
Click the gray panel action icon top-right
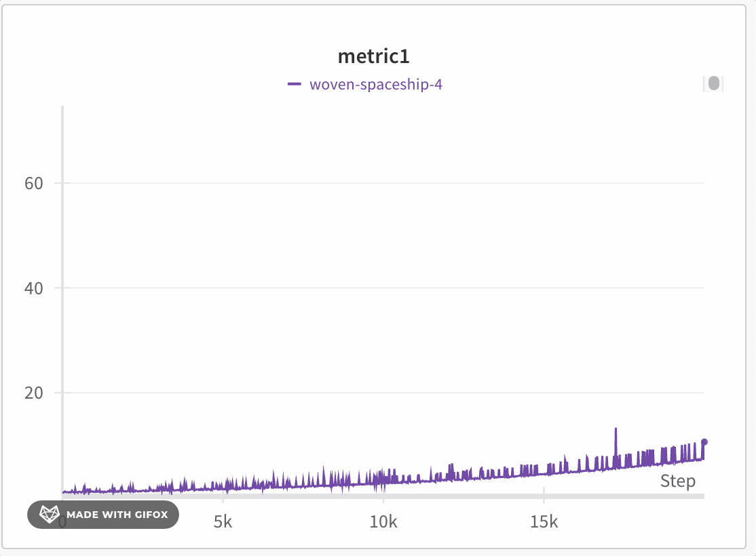(x=713, y=83)
